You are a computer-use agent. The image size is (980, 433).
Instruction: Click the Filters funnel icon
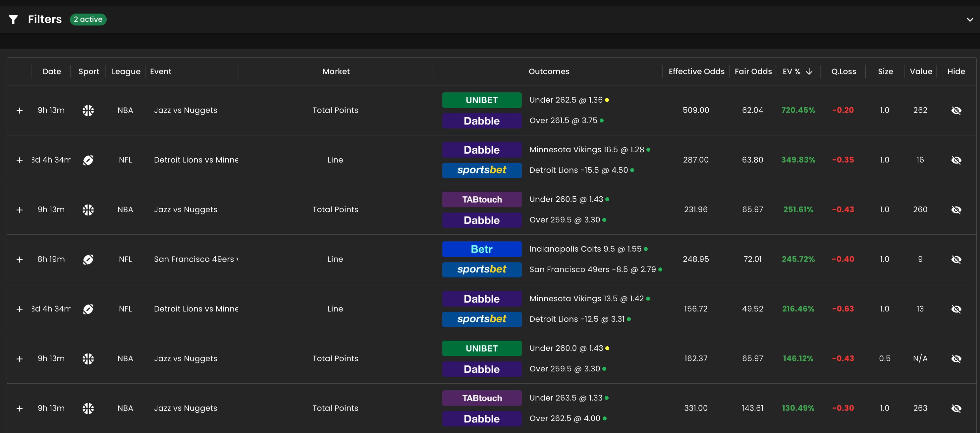tap(13, 20)
